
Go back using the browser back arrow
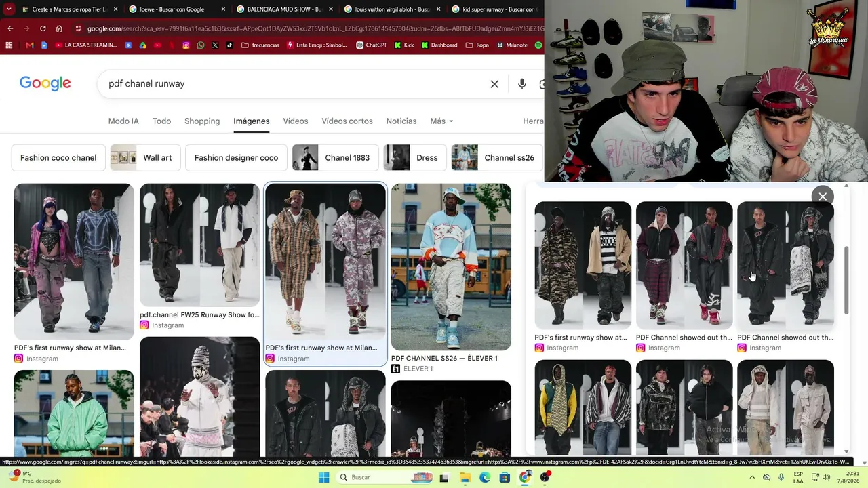pyautogui.click(x=10, y=28)
